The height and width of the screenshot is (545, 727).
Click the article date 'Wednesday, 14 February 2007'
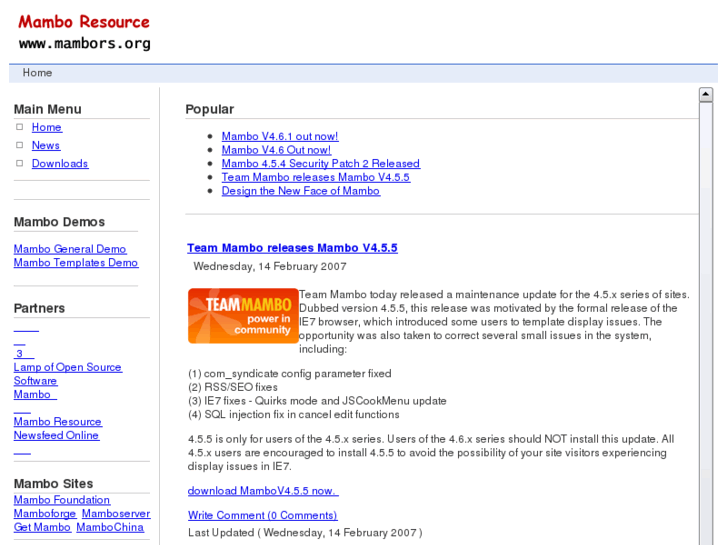coord(270,267)
